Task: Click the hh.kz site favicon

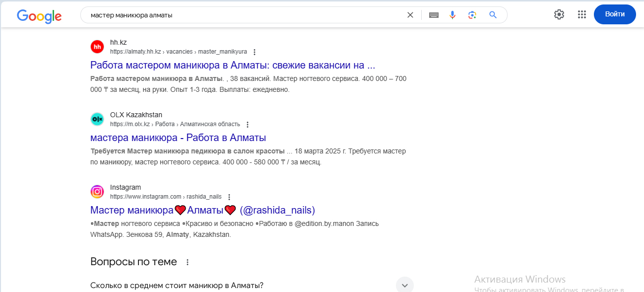Action: 97,47
